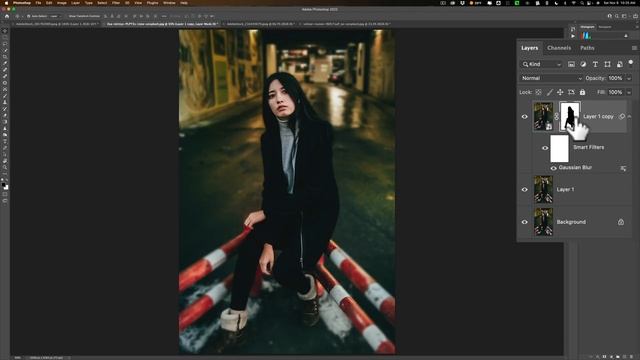Open the Normal blend mode dropdown
The height and width of the screenshot is (360, 640).
click(x=551, y=78)
